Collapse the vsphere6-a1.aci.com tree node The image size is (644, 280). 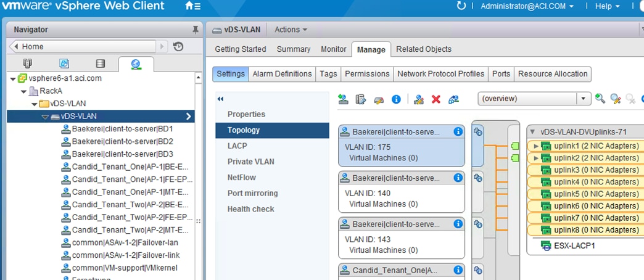coord(13,79)
